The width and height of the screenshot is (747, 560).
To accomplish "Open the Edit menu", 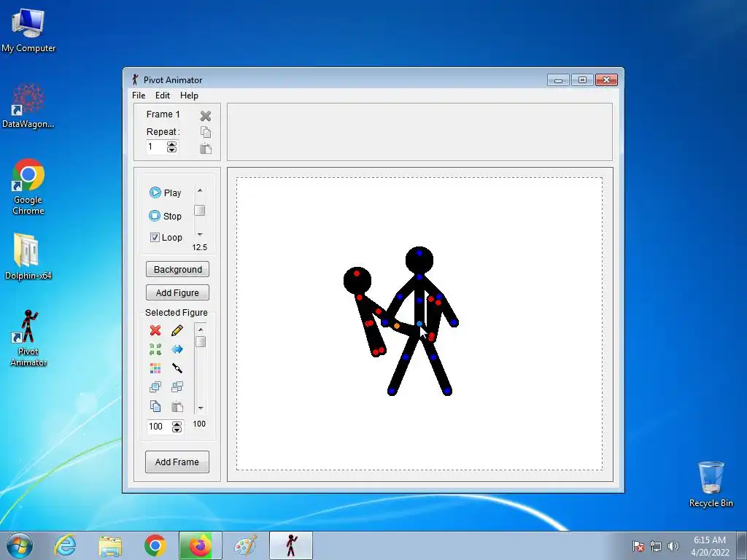I will click(x=163, y=96).
